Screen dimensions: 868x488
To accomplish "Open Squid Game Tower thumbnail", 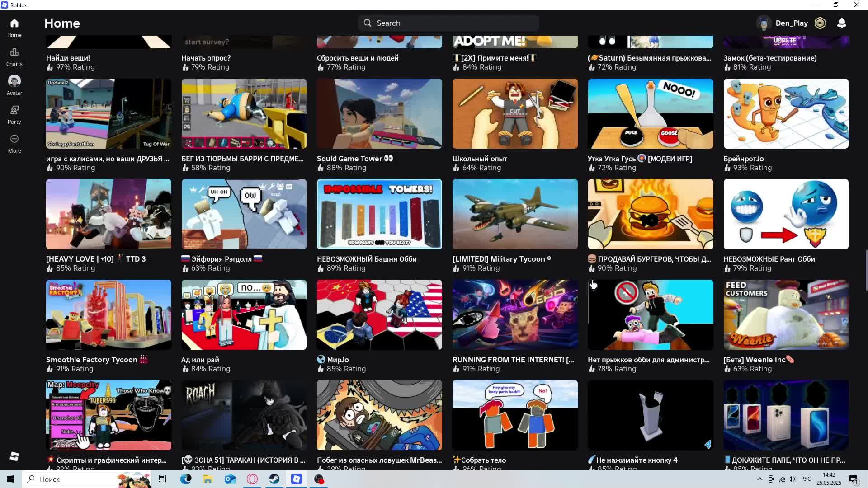I will point(379,113).
